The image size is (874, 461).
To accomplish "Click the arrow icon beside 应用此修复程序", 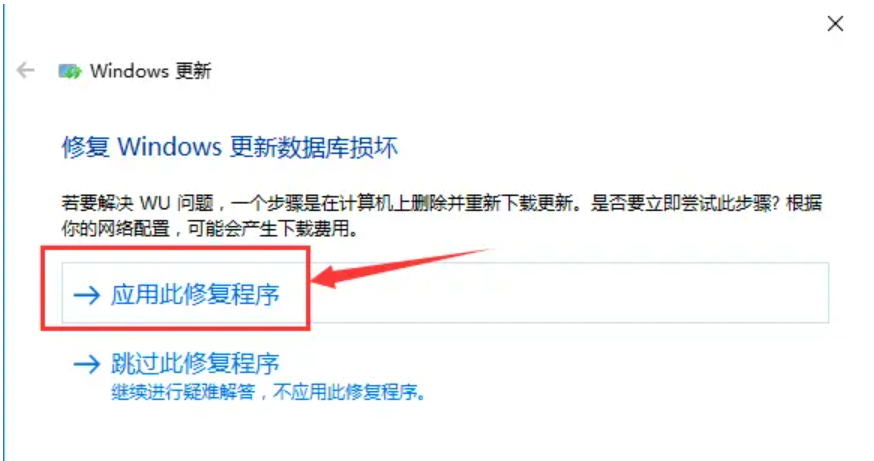I will point(86,294).
